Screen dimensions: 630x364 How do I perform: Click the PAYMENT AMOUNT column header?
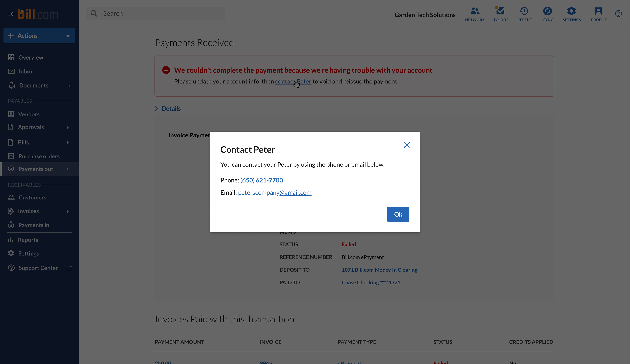coord(179,342)
